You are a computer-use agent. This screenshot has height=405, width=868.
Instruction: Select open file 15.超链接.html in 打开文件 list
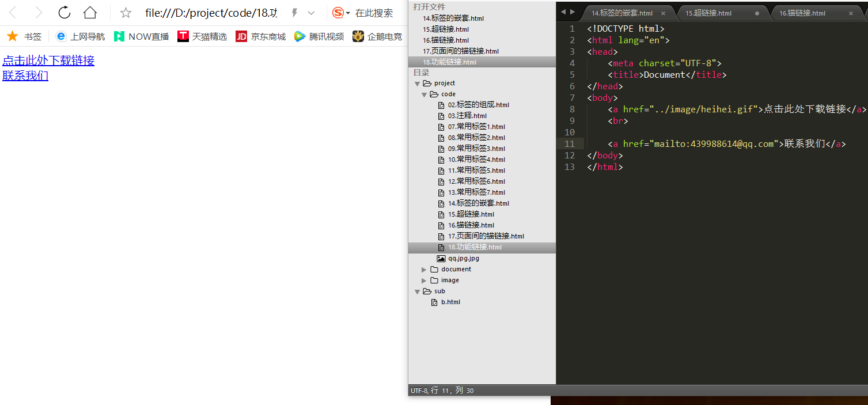pyautogui.click(x=446, y=29)
